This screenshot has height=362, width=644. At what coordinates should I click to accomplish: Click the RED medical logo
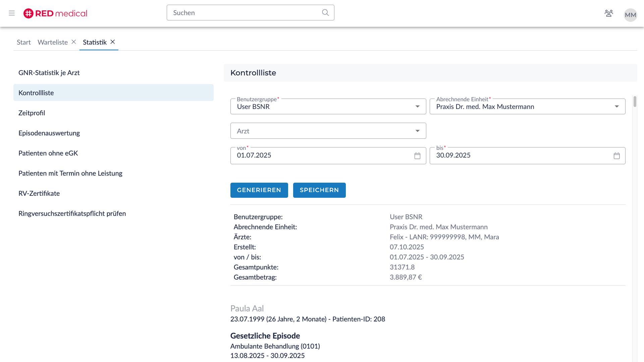click(x=55, y=13)
